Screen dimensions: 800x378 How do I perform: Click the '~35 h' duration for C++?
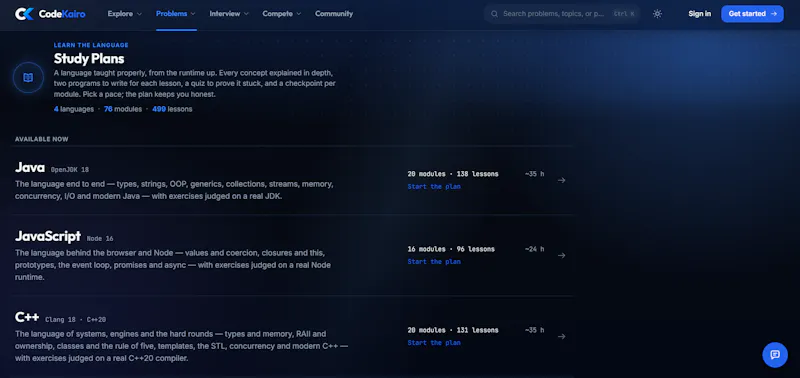coord(534,330)
